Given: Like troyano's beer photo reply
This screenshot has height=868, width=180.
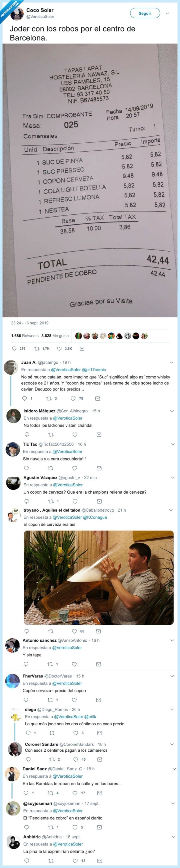Looking at the screenshot, I should (x=74, y=631).
